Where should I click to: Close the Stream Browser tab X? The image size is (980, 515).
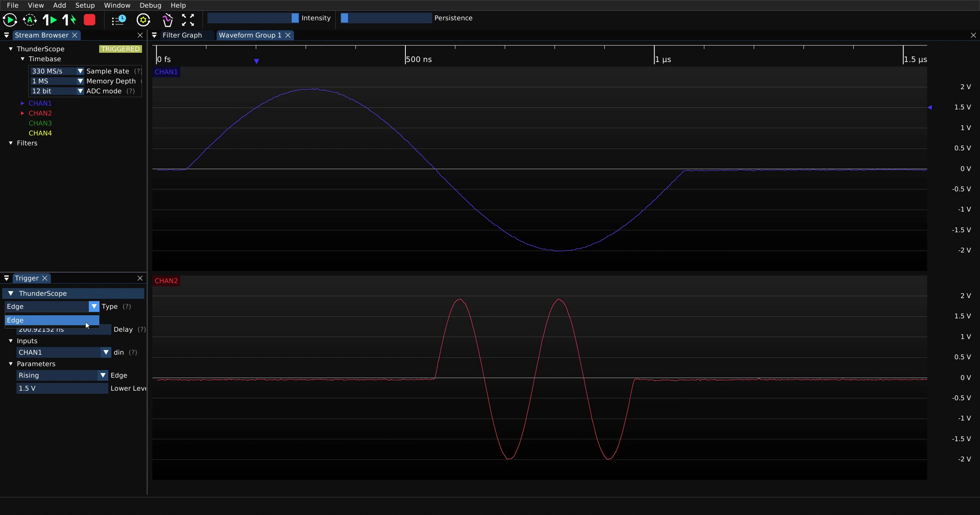pos(75,35)
